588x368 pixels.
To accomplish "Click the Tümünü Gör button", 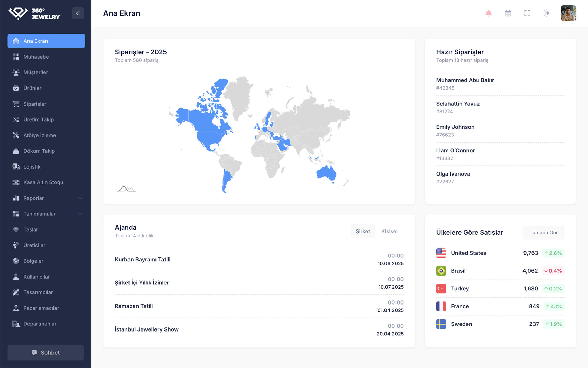I will (x=543, y=233).
